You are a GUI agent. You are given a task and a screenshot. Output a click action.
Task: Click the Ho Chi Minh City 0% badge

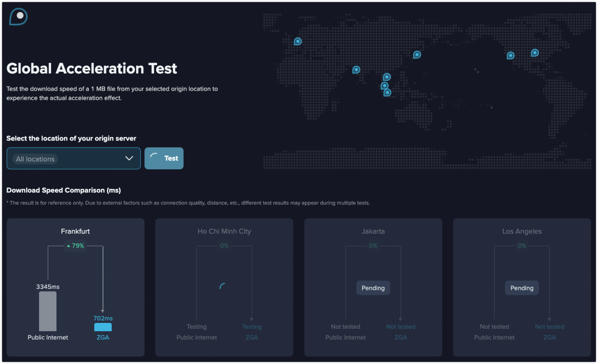click(x=224, y=246)
